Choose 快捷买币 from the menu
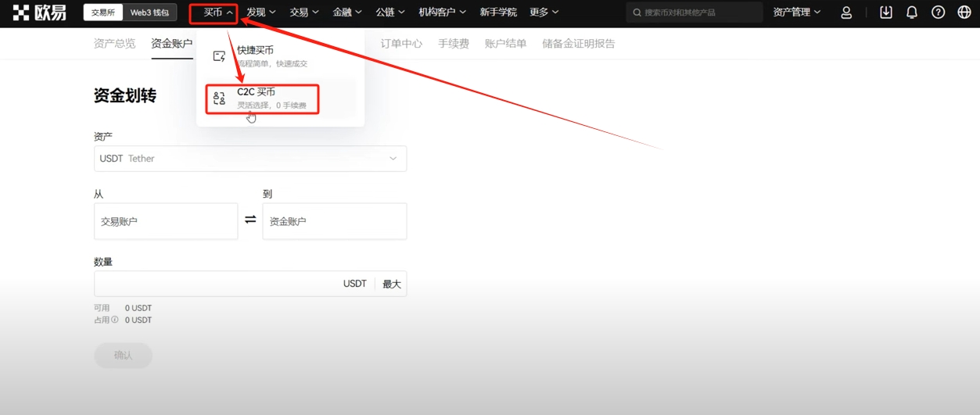The height and width of the screenshot is (415, 980). tap(281, 56)
